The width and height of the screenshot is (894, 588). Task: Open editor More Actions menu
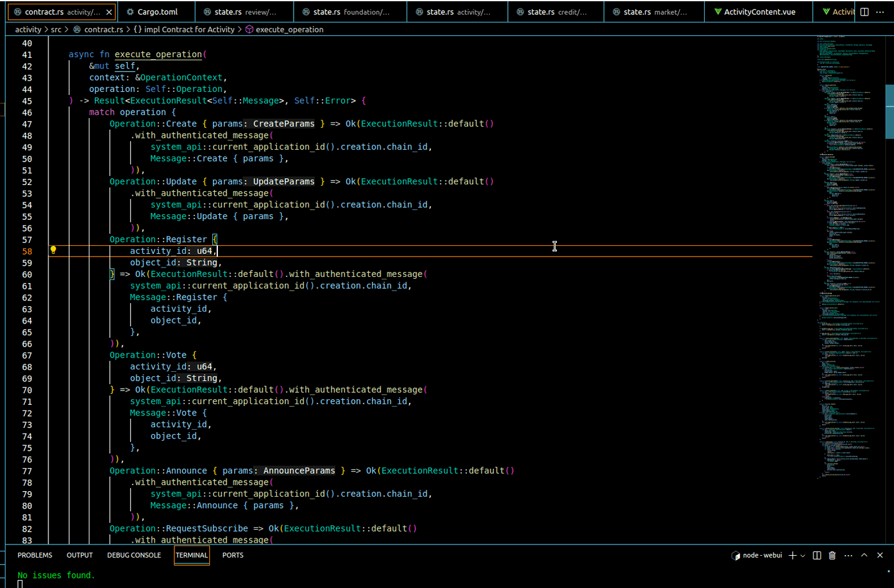click(880, 12)
